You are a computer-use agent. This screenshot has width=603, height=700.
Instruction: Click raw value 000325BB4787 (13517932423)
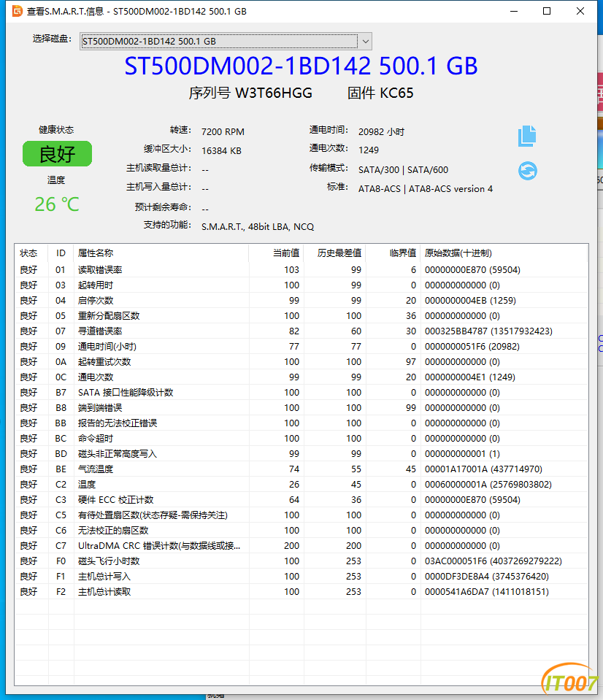488,331
